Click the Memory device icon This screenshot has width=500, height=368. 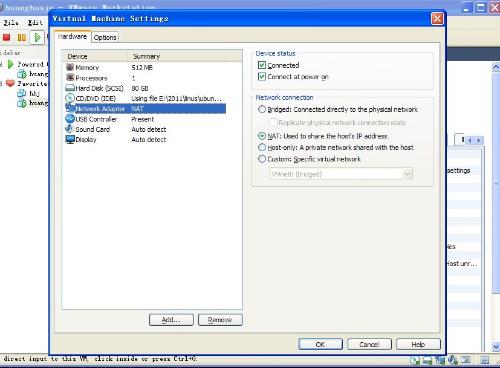(x=70, y=67)
